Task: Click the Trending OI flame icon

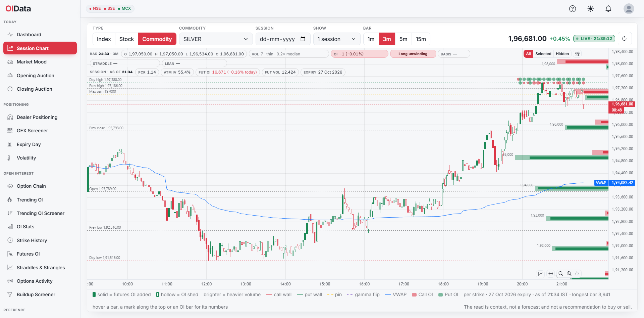Action: coord(10,200)
